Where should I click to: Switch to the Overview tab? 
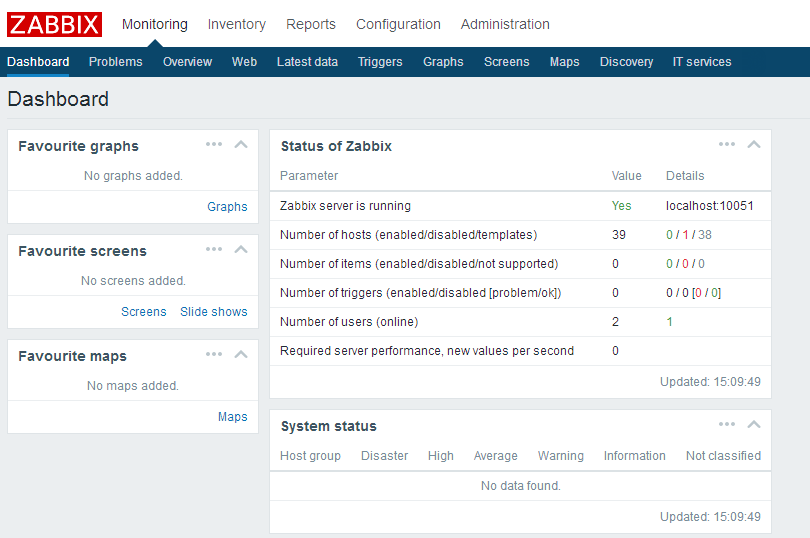point(188,62)
